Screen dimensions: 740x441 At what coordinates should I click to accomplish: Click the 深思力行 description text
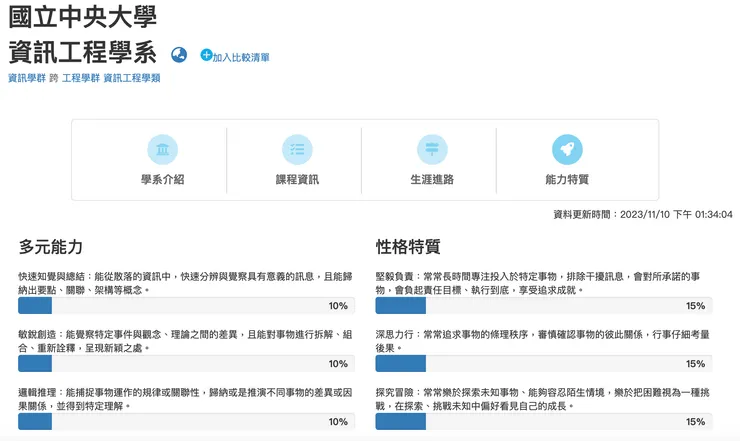543,341
